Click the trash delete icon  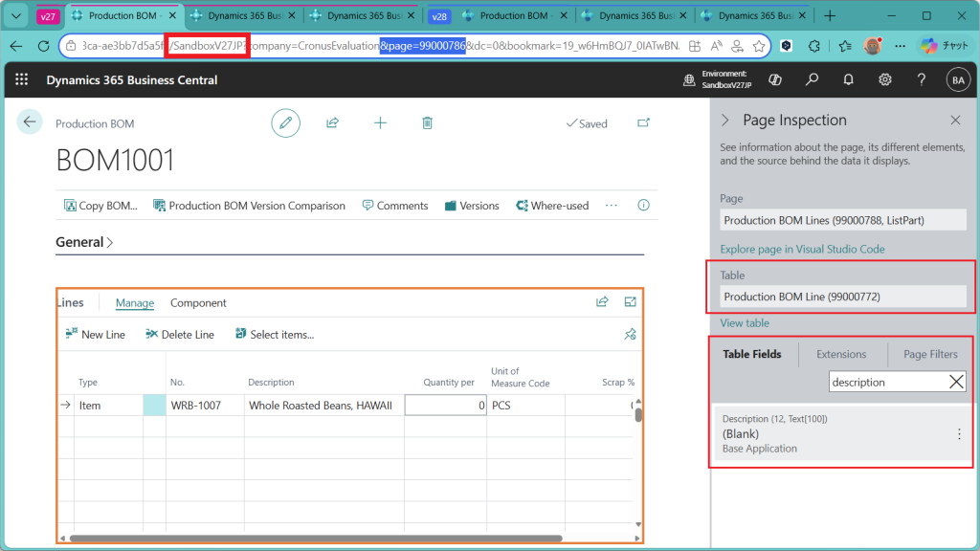coord(427,122)
